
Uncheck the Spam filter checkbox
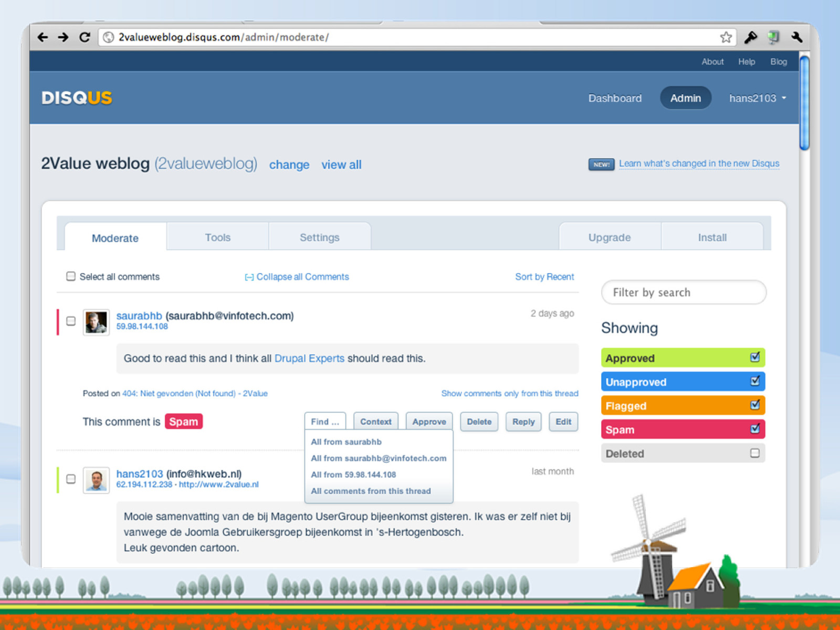pos(755,428)
